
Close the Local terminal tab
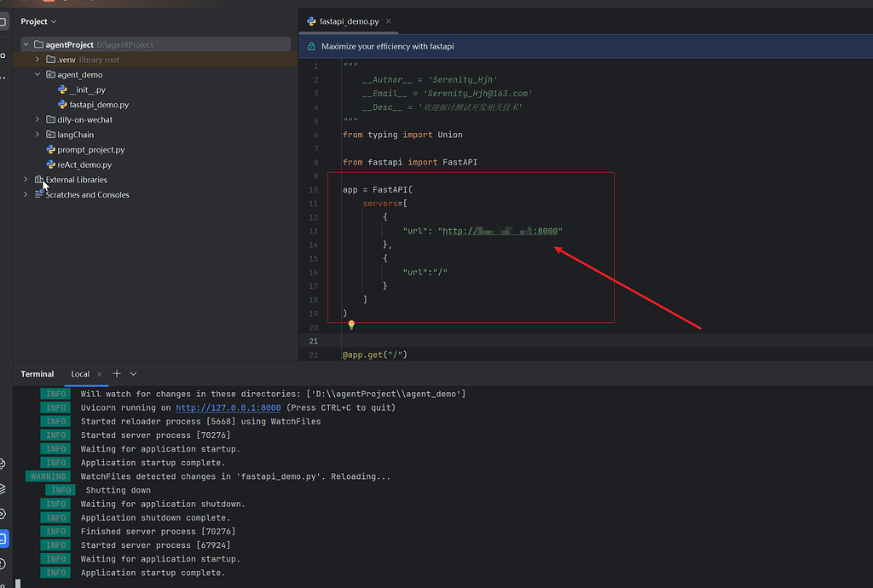click(99, 374)
